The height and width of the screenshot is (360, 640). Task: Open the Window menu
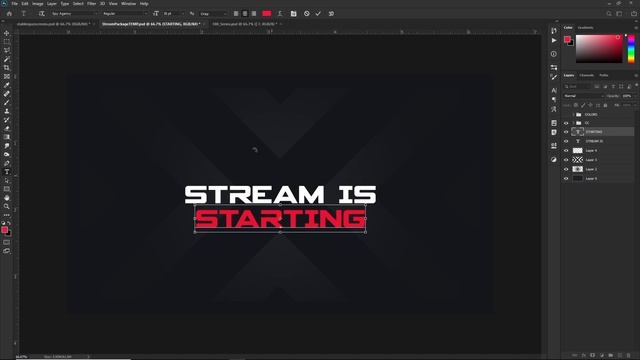tap(129, 4)
